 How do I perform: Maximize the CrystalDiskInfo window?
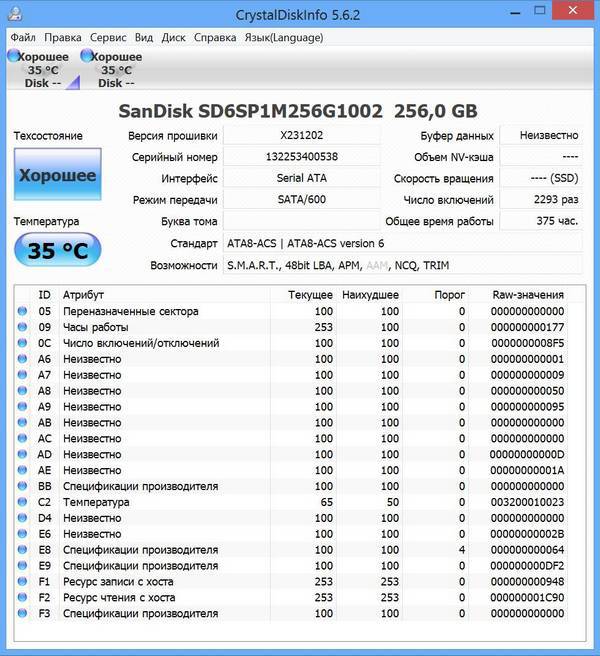(540, 11)
